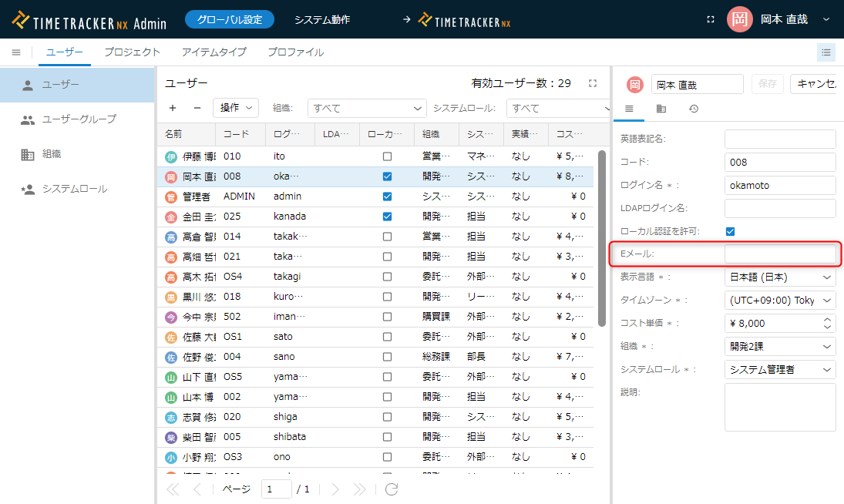Uncheck ローカル認証を許可 in detail panel

(730, 231)
